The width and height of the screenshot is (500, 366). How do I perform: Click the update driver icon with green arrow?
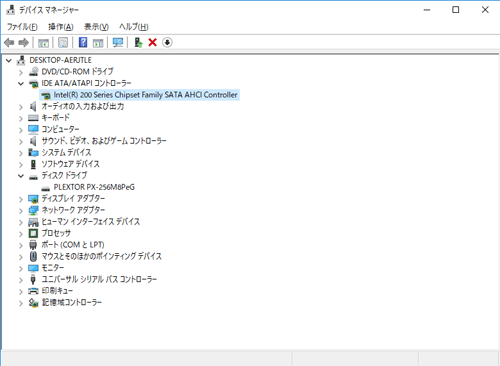pos(138,42)
